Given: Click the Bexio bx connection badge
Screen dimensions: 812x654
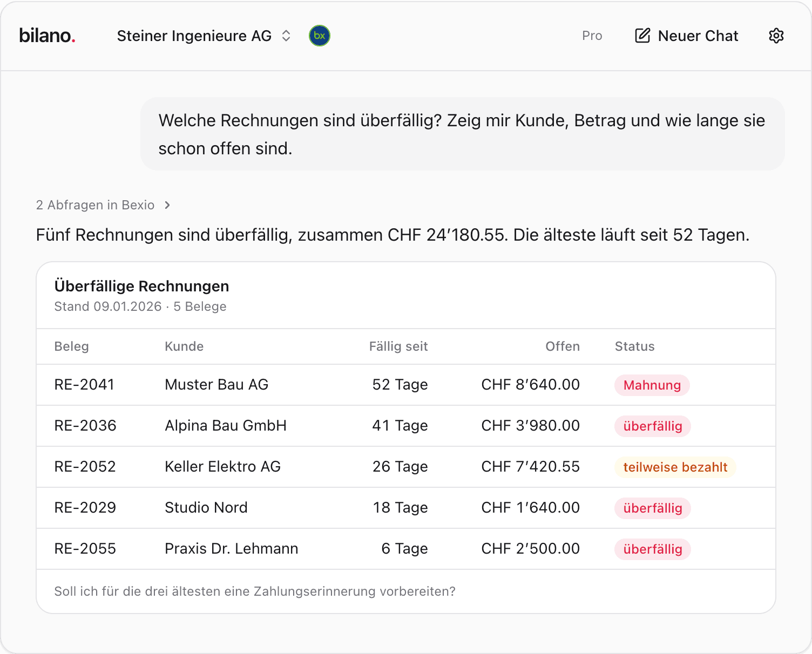Looking at the screenshot, I should pyautogui.click(x=320, y=36).
